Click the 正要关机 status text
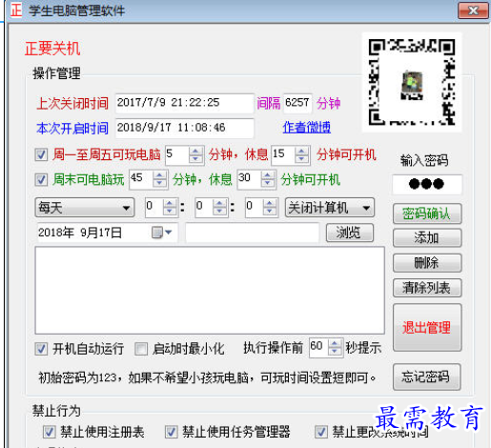The height and width of the screenshot is (448, 491). point(52,49)
